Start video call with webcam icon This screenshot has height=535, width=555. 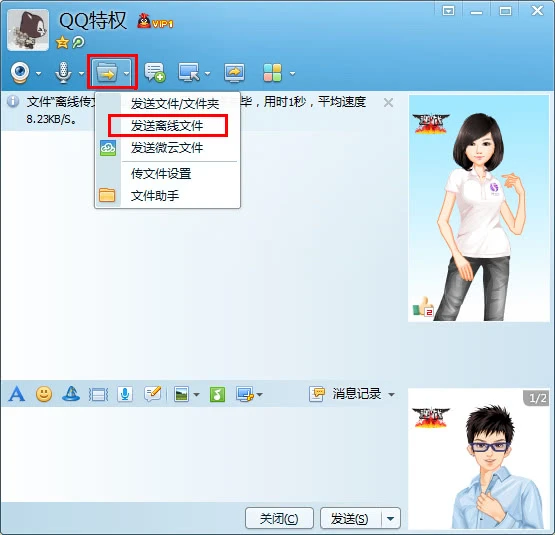point(20,73)
